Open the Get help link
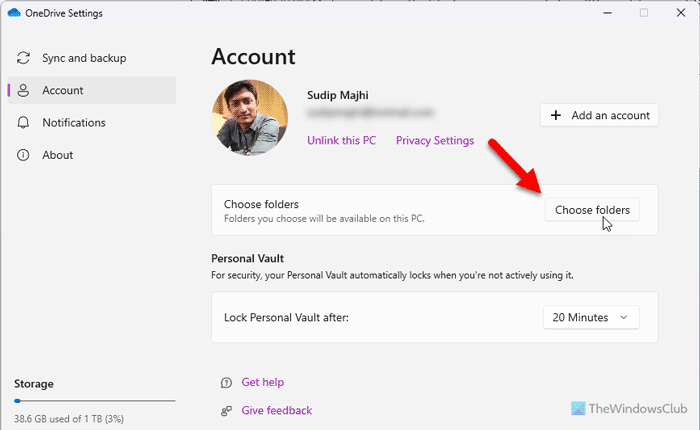 (263, 382)
